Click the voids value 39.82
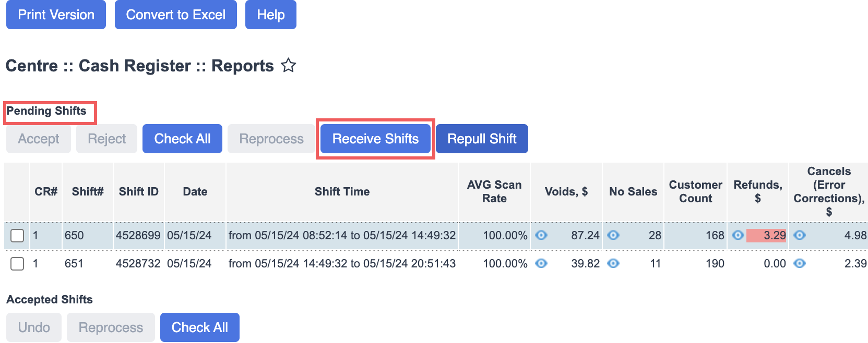Screen dimensions: 868x343 point(585,263)
